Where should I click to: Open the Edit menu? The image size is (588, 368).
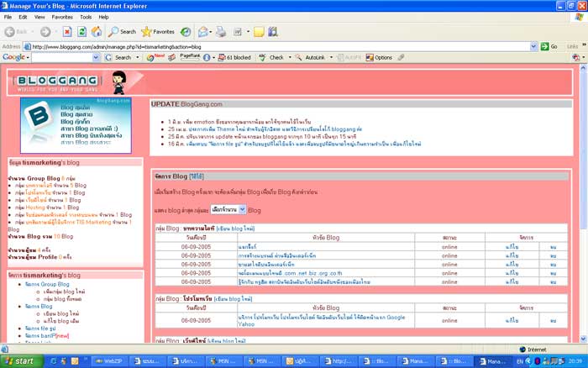click(x=23, y=17)
